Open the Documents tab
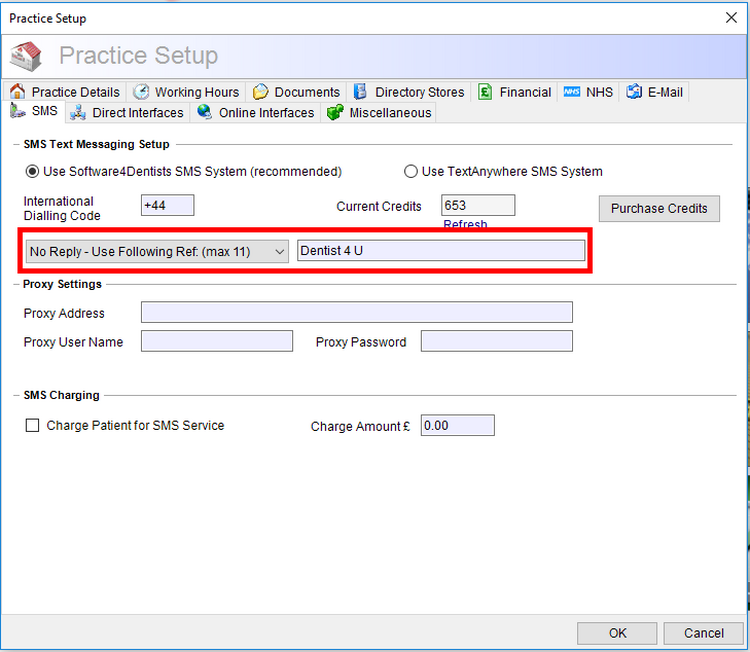750x652 pixels. pos(297,92)
